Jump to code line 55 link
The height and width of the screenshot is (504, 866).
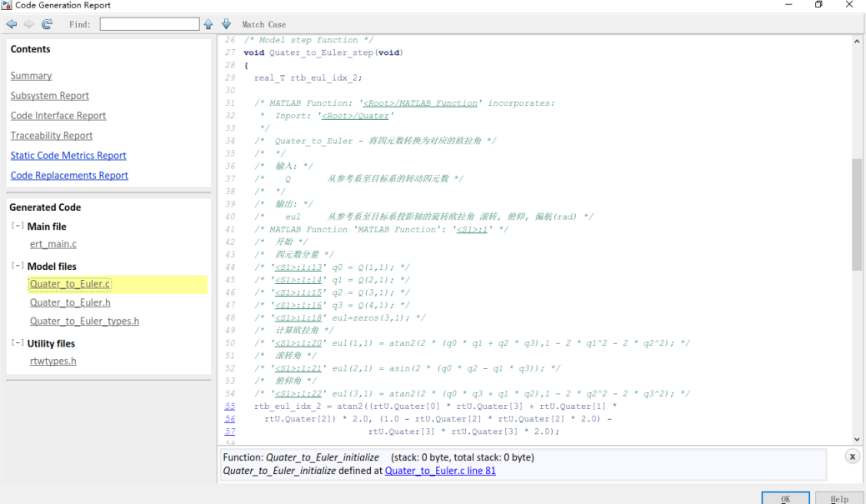coord(230,406)
